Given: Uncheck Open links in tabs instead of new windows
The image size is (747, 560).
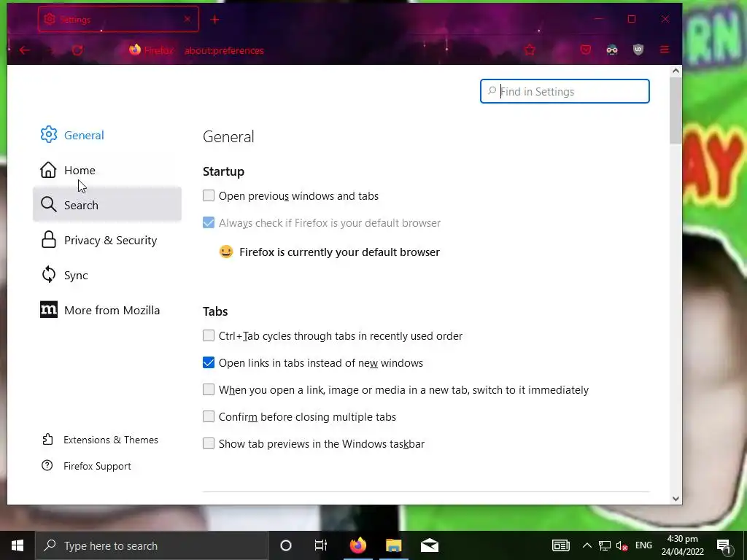Looking at the screenshot, I should coord(208,362).
